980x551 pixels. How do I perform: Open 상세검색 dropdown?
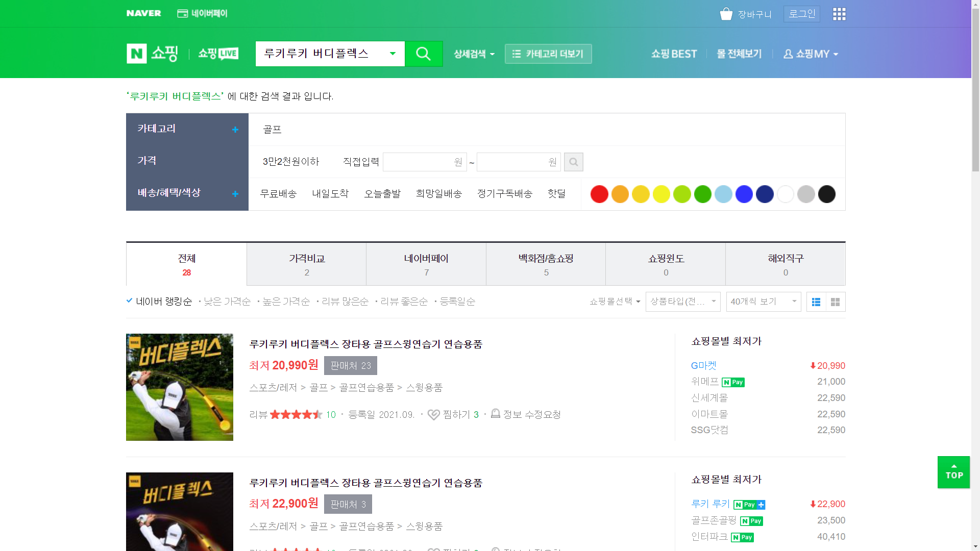(474, 54)
